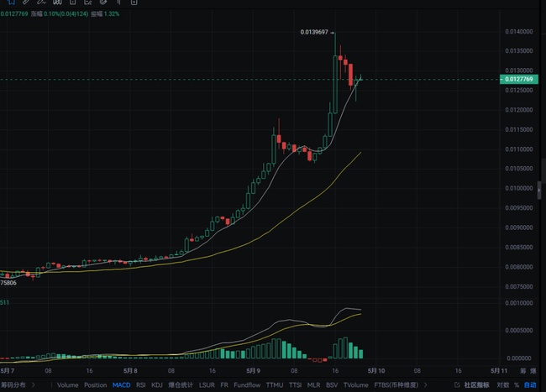Click the 0.0100000 price axis label
Screen dimensions: 546x392
point(519,188)
